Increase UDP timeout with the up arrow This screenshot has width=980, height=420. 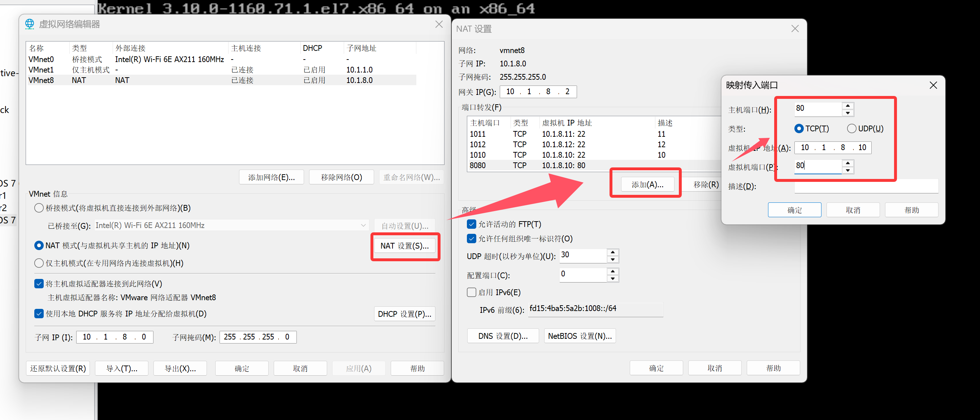[x=612, y=252]
